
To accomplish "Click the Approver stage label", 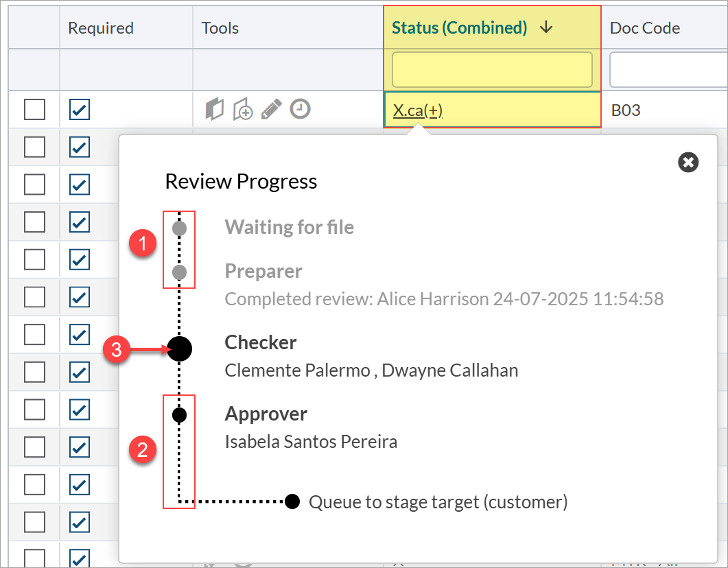I will click(266, 414).
